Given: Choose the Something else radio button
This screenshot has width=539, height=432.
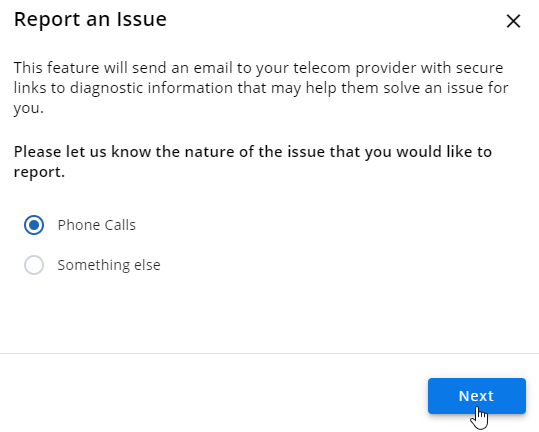Looking at the screenshot, I should [x=34, y=265].
